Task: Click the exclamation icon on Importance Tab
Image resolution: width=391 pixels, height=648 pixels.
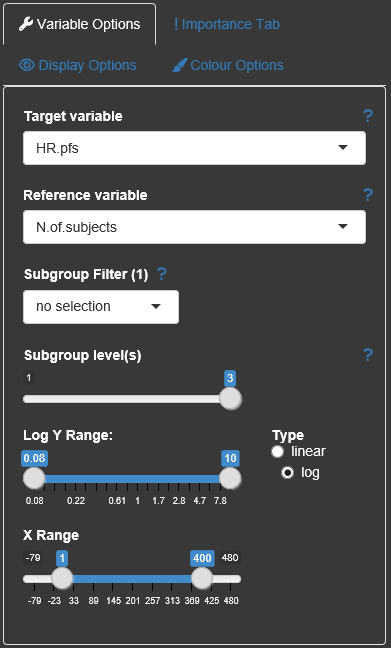Action: pos(176,24)
